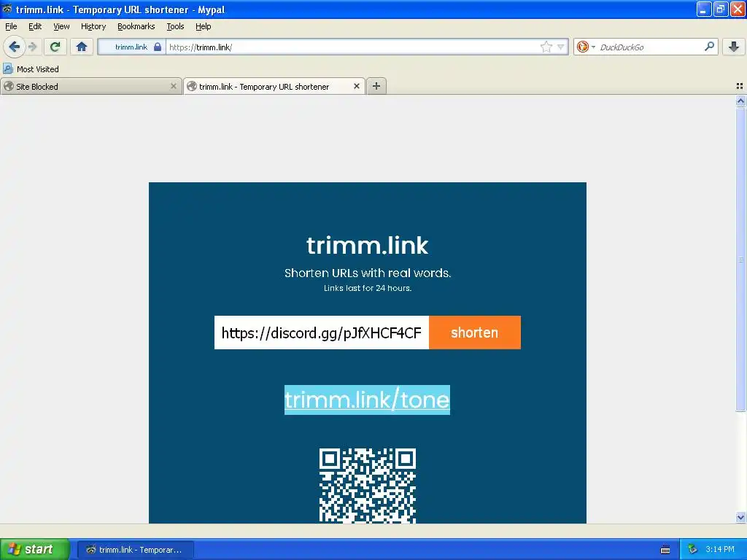This screenshot has width=747, height=560.
Task: Switch to the Site Blocked tab
Action: point(90,86)
